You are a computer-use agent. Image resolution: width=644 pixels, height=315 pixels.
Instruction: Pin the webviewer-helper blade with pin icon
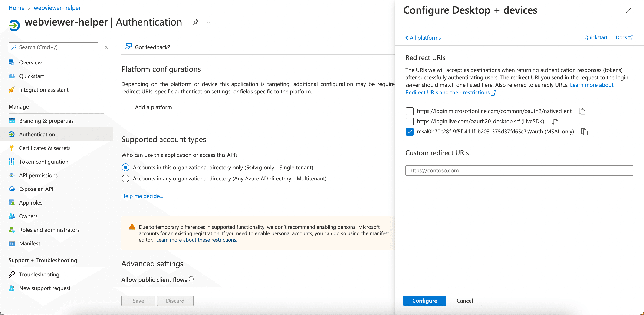[195, 22]
